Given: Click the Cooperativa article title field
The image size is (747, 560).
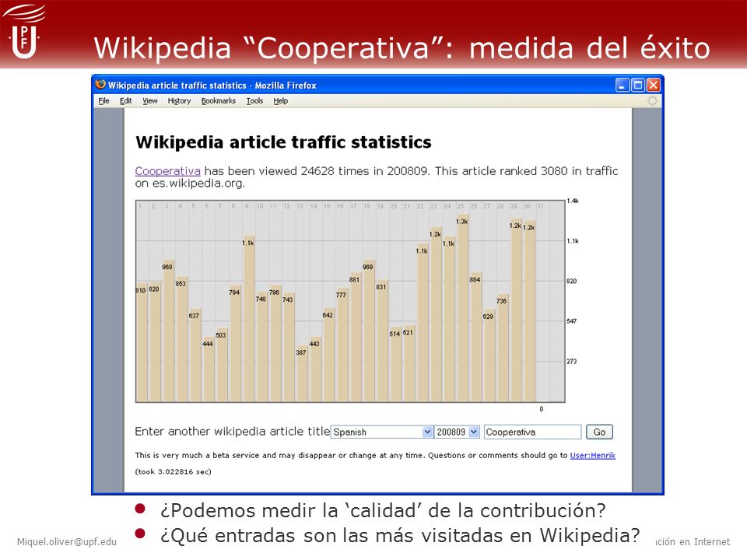Looking at the screenshot, I should coord(532,432).
